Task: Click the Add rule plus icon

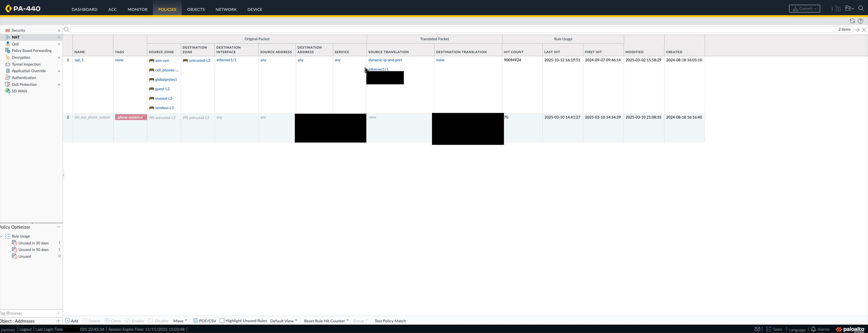Action: (x=67, y=321)
